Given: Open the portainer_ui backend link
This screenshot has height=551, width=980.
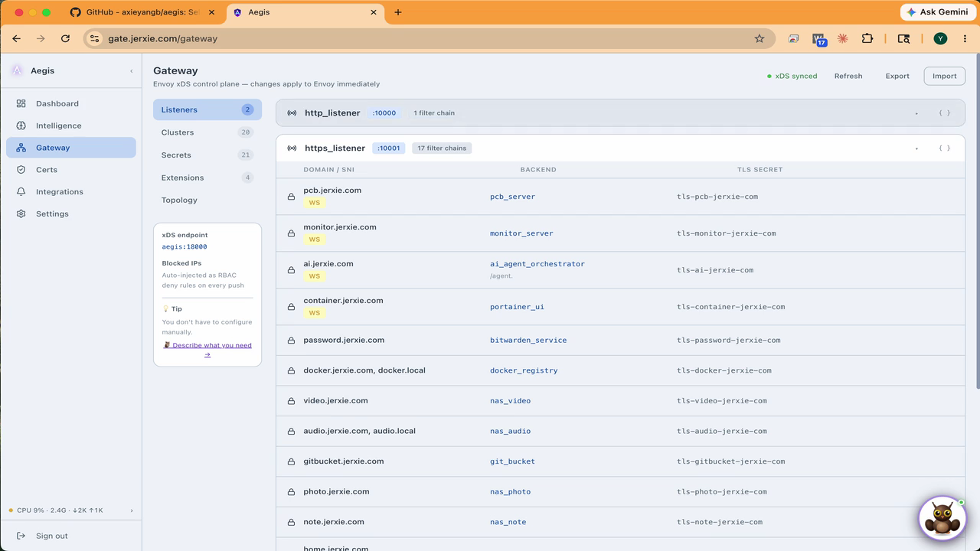Looking at the screenshot, I should [517, 307].
